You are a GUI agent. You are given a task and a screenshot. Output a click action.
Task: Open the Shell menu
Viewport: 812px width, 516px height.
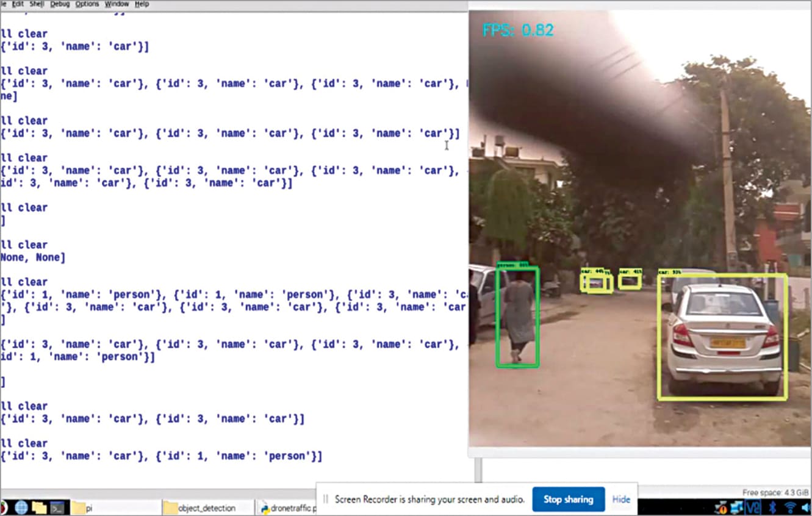coord(38,4)
